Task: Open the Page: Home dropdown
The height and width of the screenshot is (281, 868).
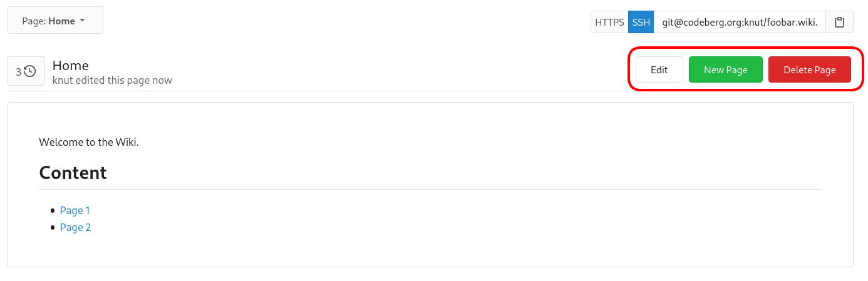Action: [x=55, y=21]
